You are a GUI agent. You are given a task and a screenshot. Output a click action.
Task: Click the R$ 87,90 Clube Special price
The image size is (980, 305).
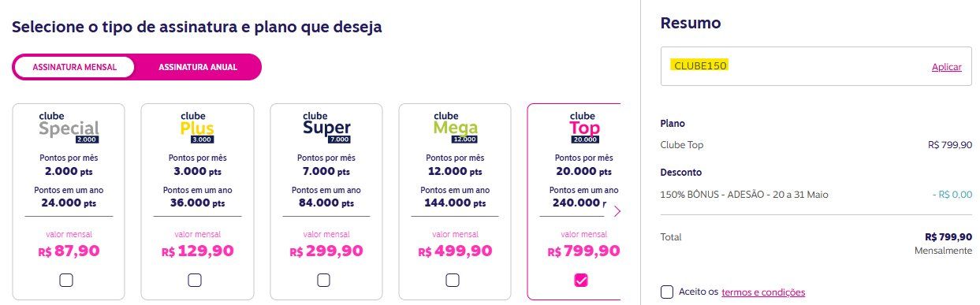click(x=69, y=251)
